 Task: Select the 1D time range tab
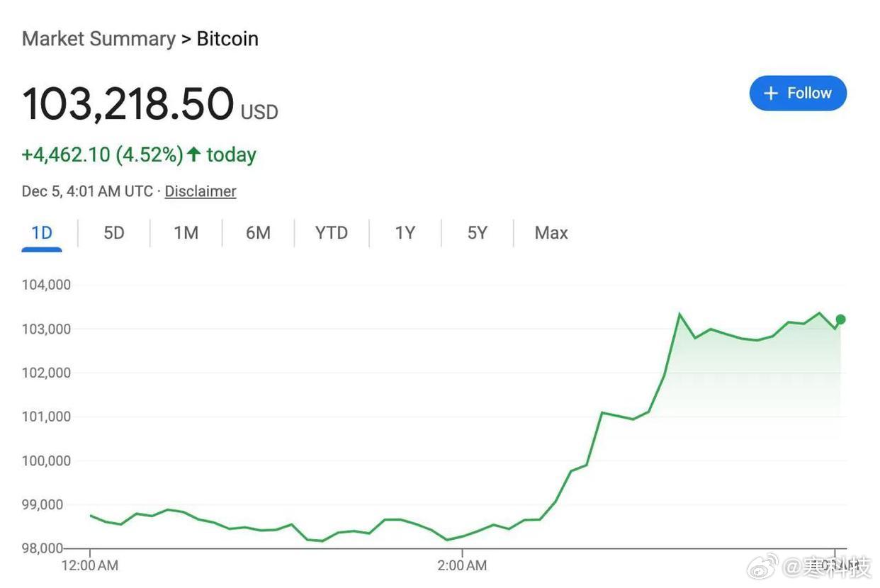(42, 232)
